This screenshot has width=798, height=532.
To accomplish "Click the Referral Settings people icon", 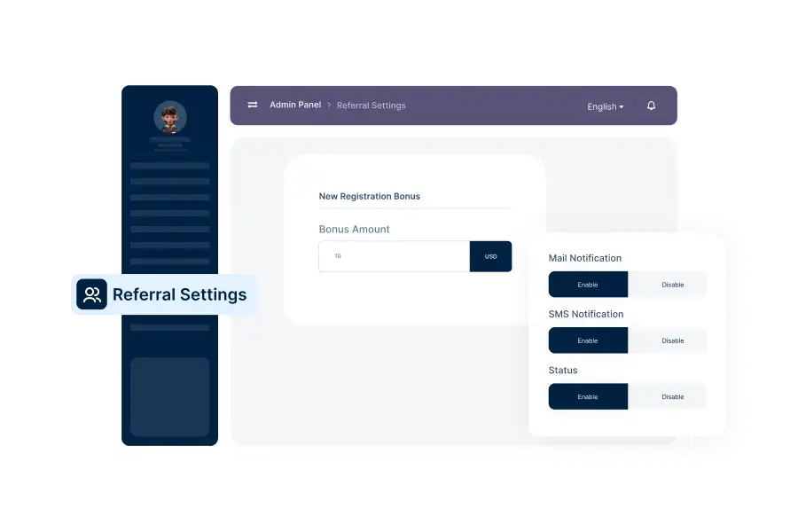I will coord(91,294).
